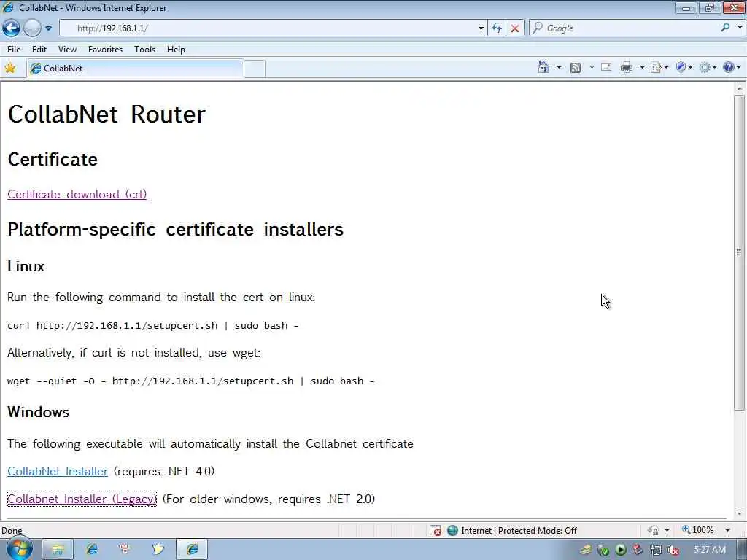Go to the Home page icon
The image size is (747, 560).
(543, 67)
